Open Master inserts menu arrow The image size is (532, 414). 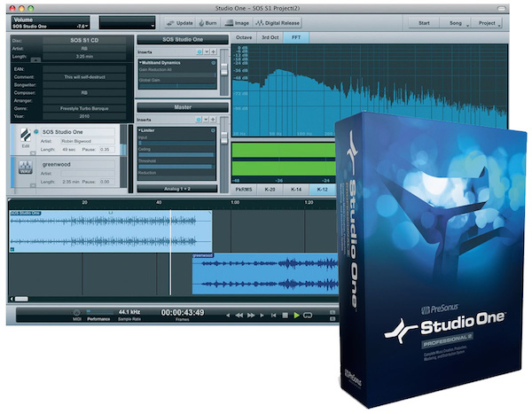click(206, 120)
